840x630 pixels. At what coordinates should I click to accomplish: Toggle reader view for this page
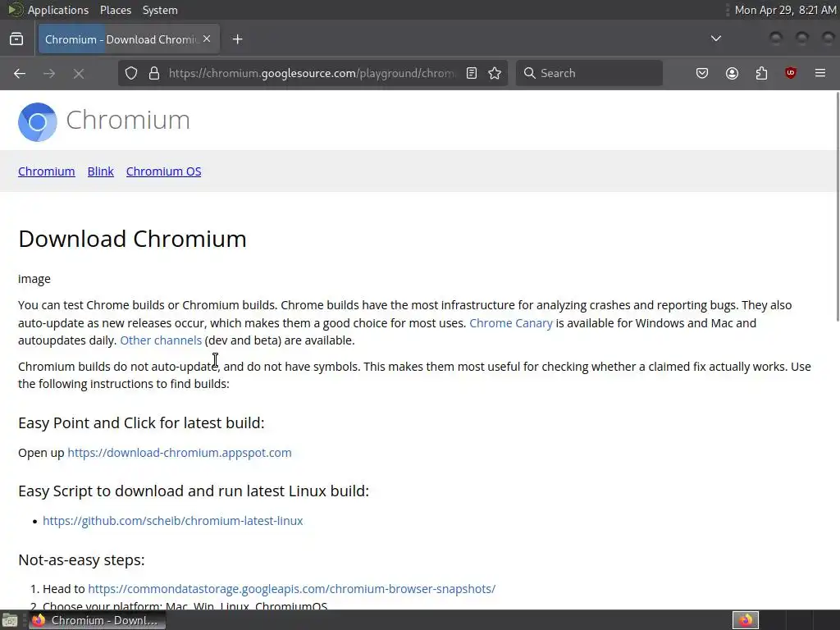[472, 73]
